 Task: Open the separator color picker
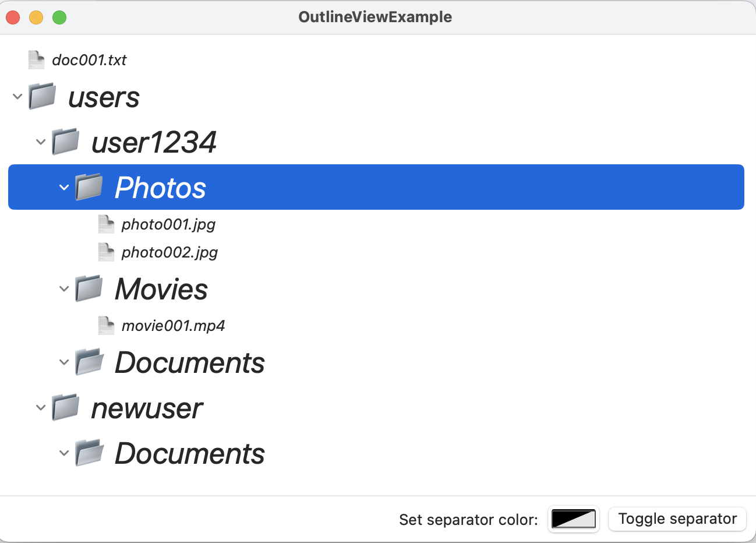click(x=573, y=519)
